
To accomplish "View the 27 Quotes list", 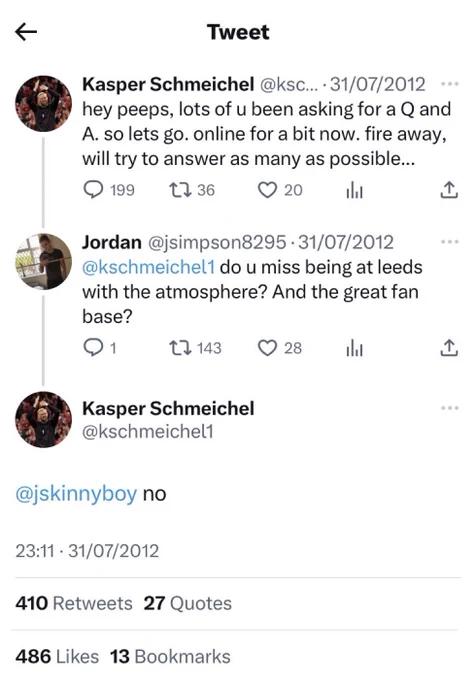I will tap(187, 603).
